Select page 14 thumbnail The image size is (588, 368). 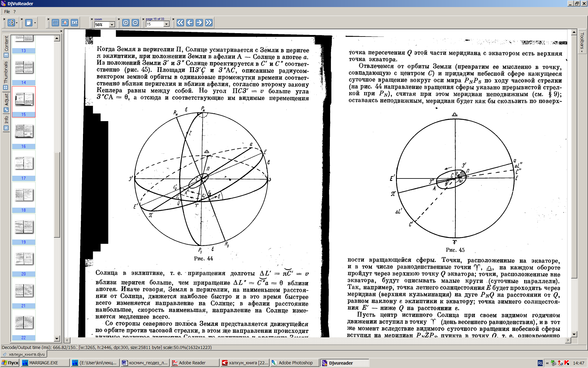pos(24,70)
